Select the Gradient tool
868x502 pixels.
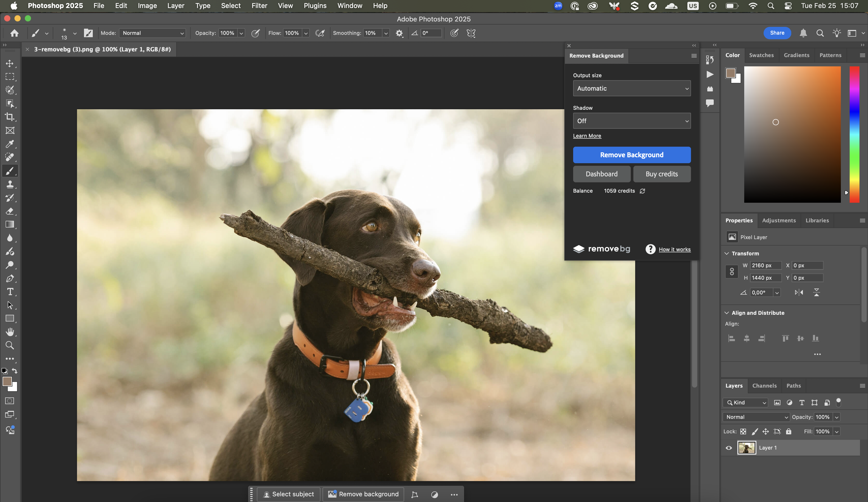(10, 224)
